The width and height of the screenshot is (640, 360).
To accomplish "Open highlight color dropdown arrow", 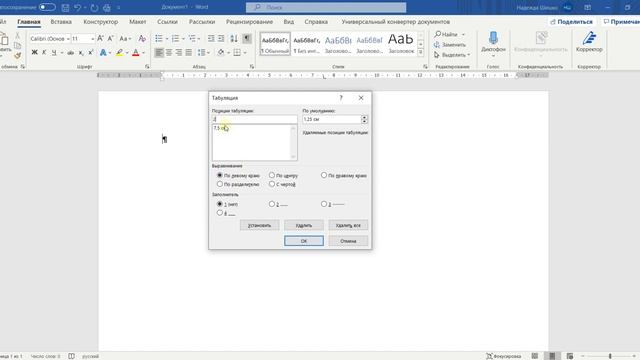I will pos(127,53).
